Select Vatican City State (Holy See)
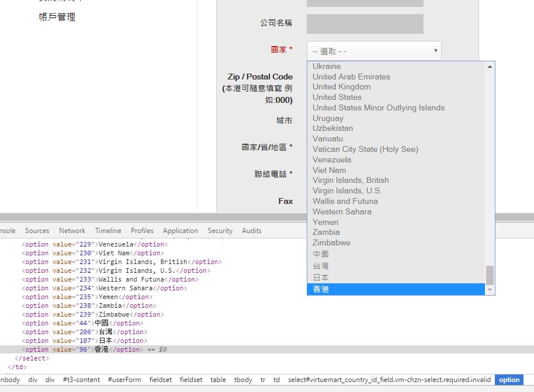 (396, 149)
